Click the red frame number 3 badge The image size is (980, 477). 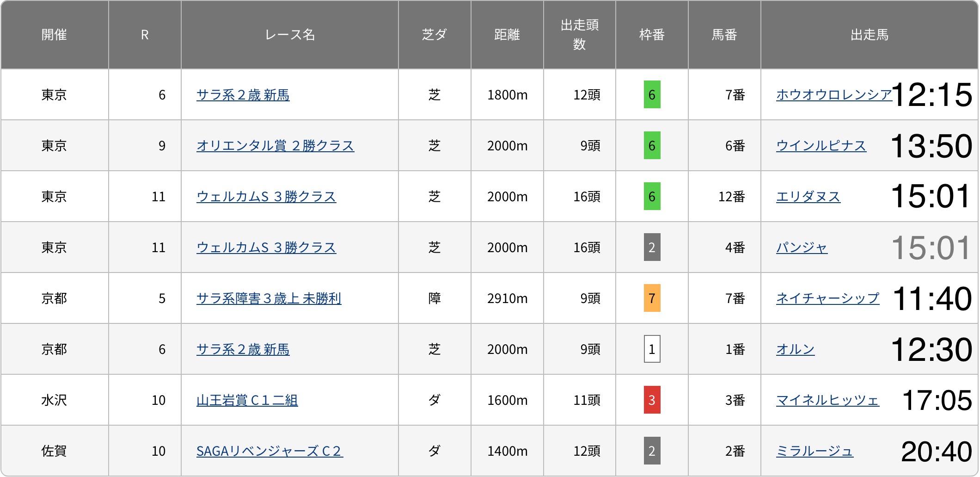[652, 400]
